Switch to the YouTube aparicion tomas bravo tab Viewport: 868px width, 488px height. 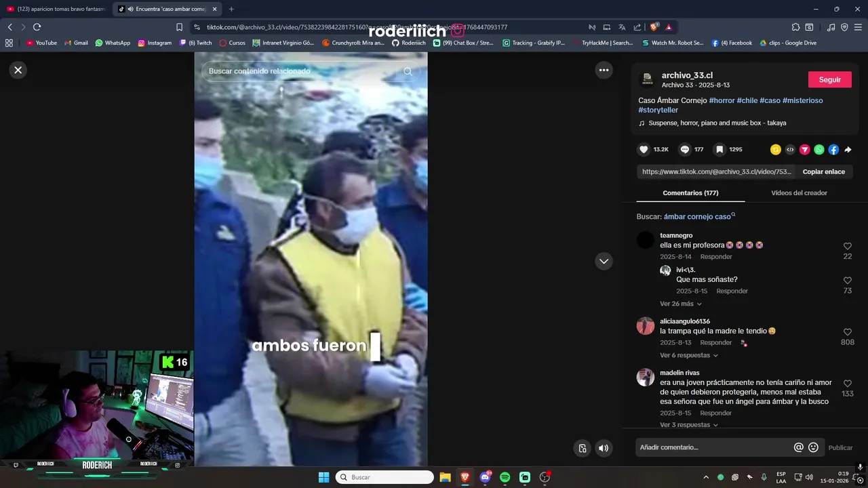click(x=56, y=9)
